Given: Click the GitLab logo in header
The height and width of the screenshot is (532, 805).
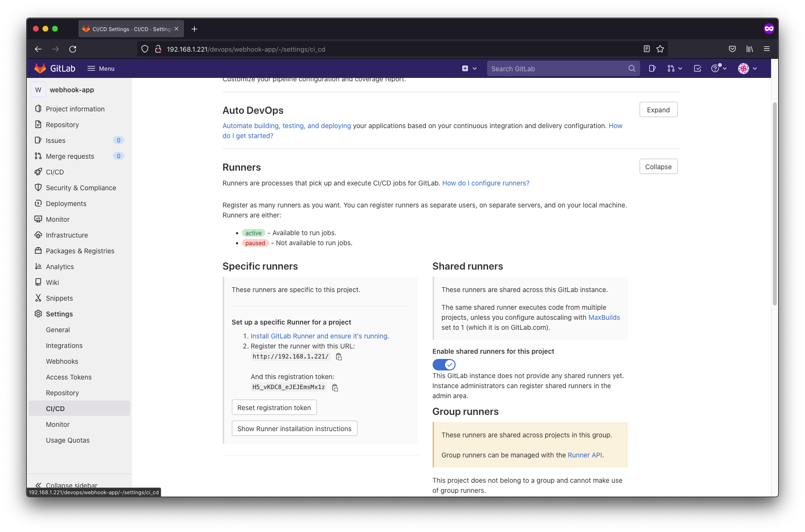Looking at the screenshot, I should coord(54,68).
